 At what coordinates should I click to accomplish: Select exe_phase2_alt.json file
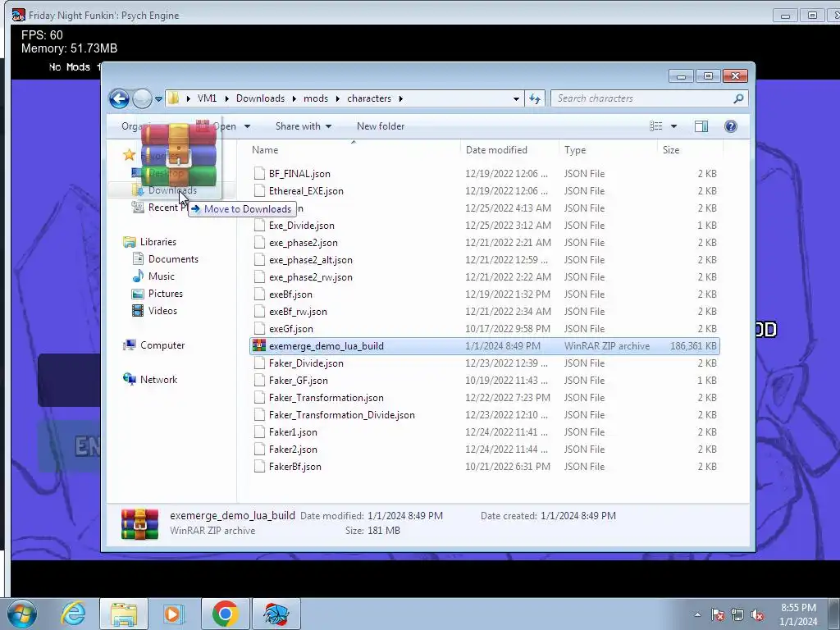(x=311, y=260)
